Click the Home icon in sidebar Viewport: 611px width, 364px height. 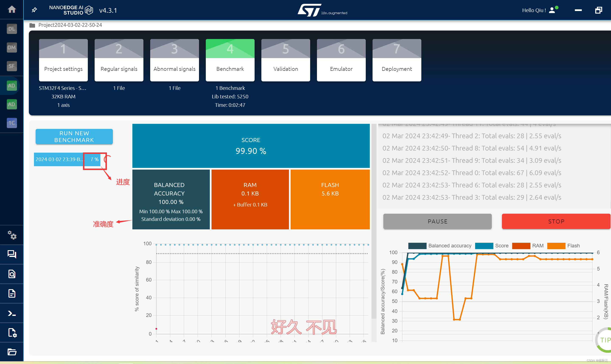11,9
